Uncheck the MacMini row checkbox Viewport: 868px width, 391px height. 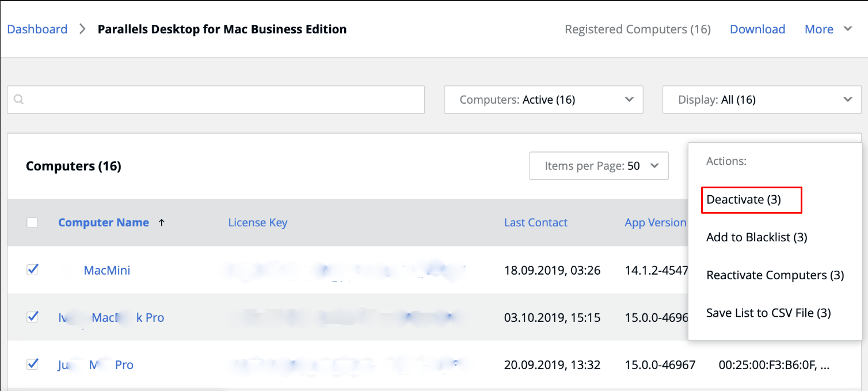(x=32, y=269)
